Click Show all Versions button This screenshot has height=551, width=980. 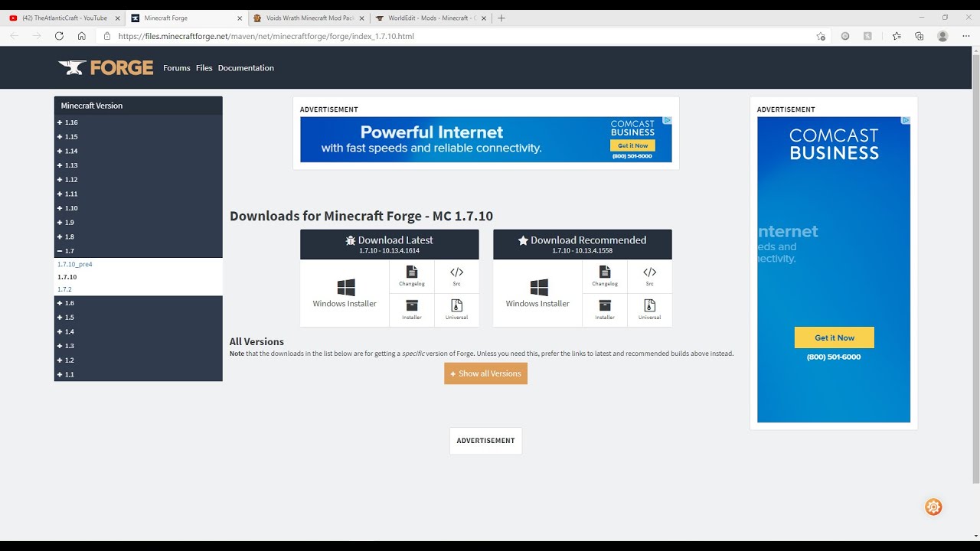[485, 373]
